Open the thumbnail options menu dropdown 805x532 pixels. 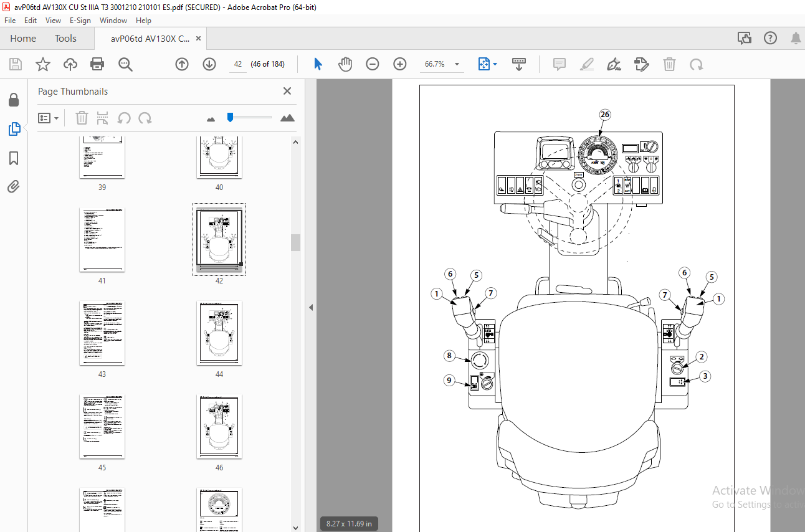(x=49, y=118)
